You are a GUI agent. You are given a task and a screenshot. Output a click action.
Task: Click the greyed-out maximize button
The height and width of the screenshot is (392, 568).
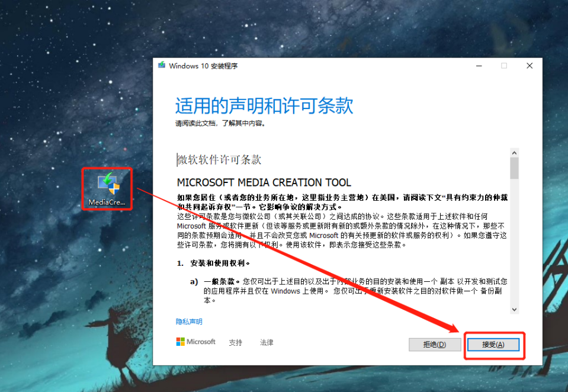504,66
